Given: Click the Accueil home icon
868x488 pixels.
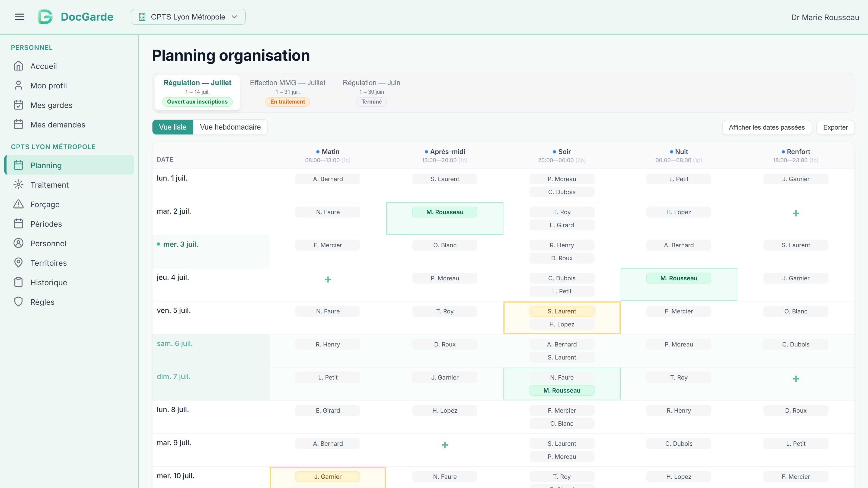Looking at the screenshot, I should 18,66.
